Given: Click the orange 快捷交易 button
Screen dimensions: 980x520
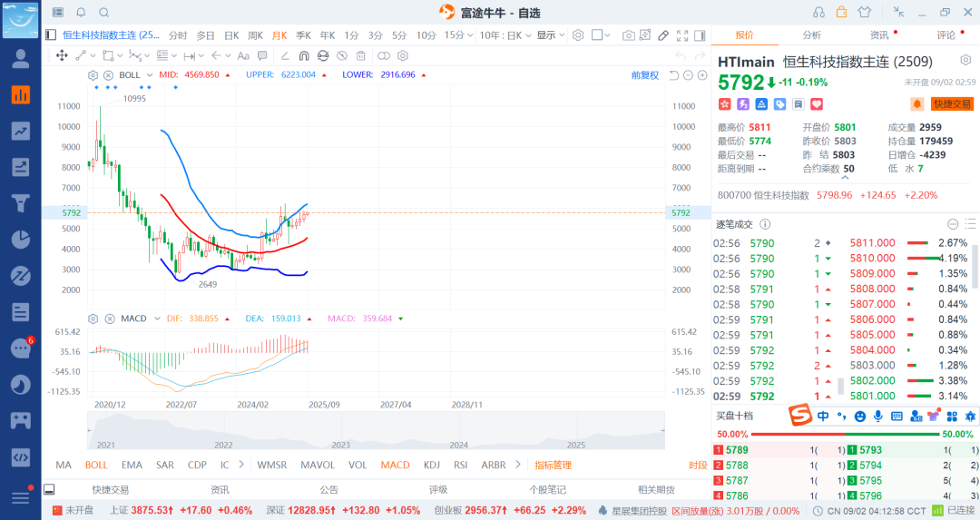Looking at the screenshot, I should pyautogui.click(x=953, y=103).
